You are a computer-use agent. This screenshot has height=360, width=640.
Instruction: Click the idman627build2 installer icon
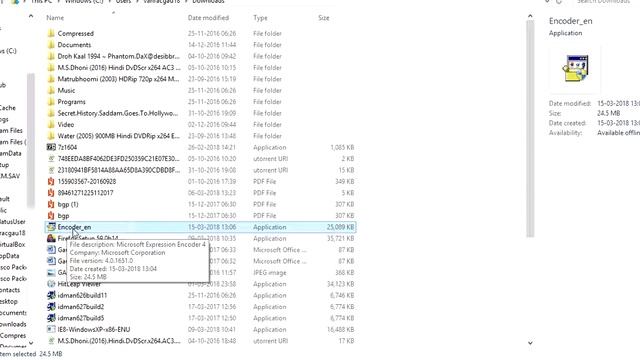pos(51,307)
